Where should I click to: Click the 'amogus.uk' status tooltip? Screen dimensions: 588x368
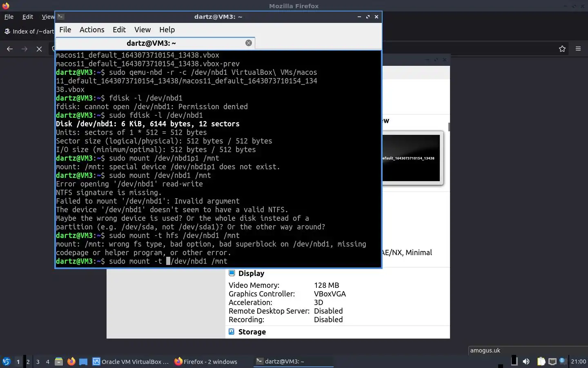(485, 350)
